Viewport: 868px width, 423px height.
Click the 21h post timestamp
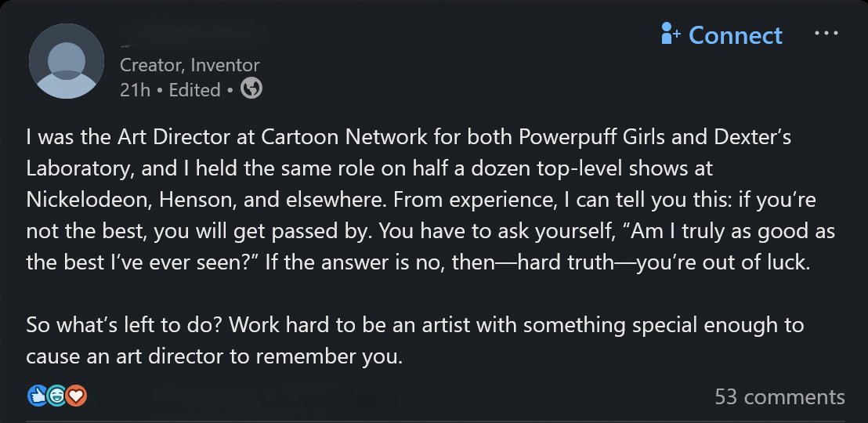(135, 90)
